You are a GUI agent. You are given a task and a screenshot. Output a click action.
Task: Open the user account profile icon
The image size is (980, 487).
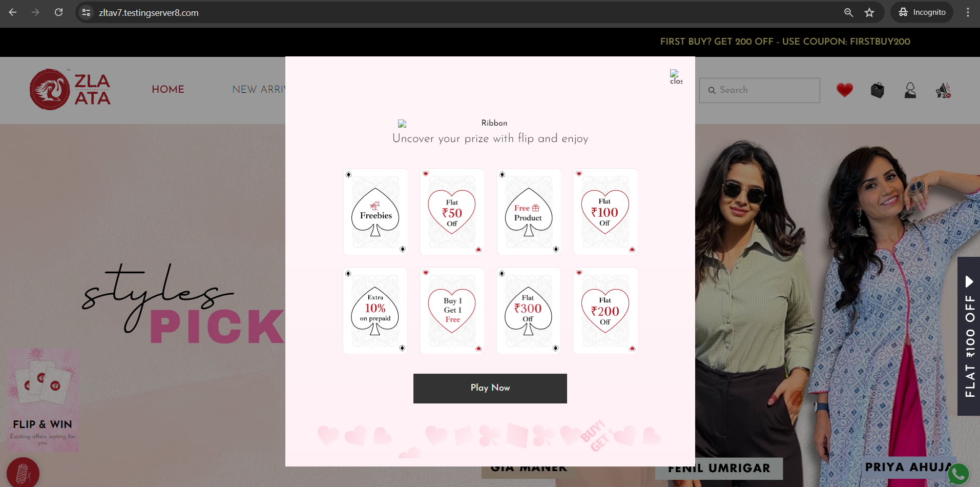910,90
